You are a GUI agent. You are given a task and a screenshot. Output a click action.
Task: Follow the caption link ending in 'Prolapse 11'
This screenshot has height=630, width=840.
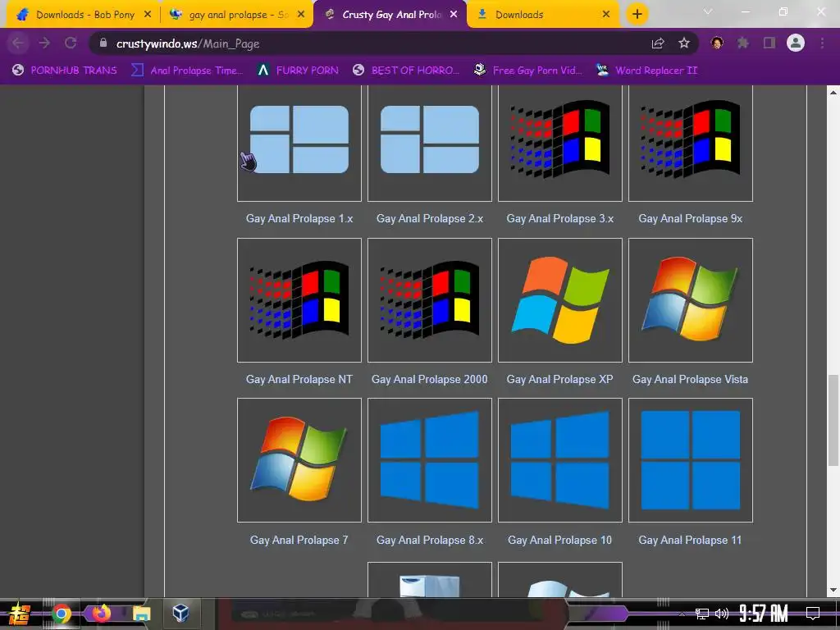(691, 540)
